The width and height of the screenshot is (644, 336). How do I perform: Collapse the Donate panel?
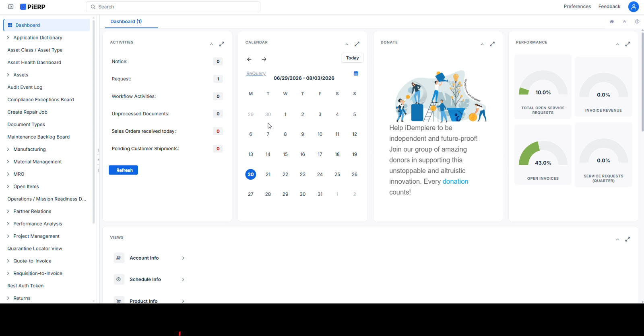pyautogui.click(x=482, y=44)
